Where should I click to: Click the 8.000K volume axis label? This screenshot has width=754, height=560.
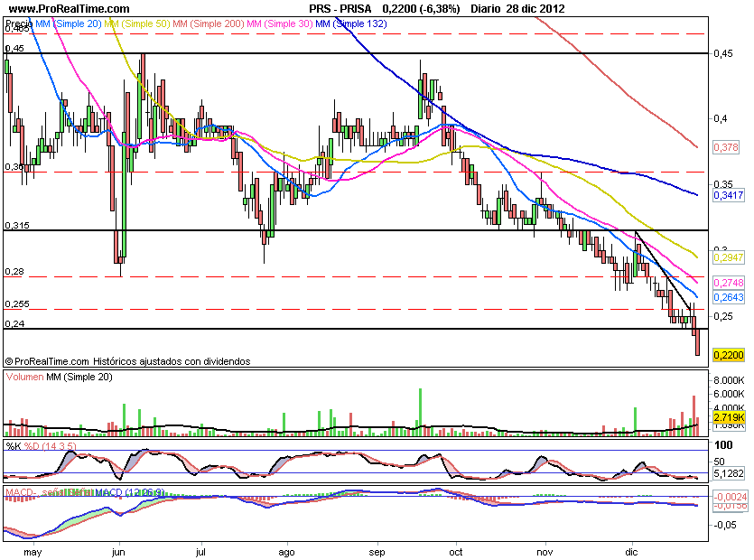[729, 380]
